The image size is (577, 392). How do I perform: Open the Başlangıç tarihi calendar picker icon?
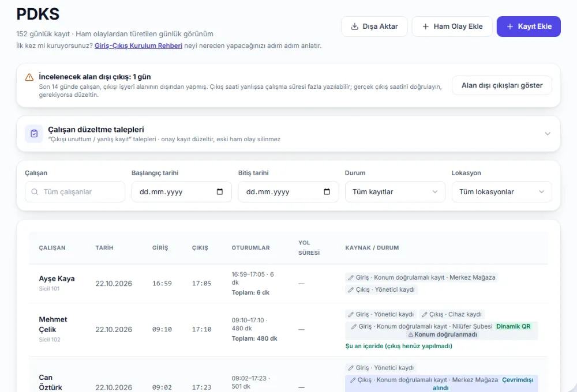pos(220,191)
